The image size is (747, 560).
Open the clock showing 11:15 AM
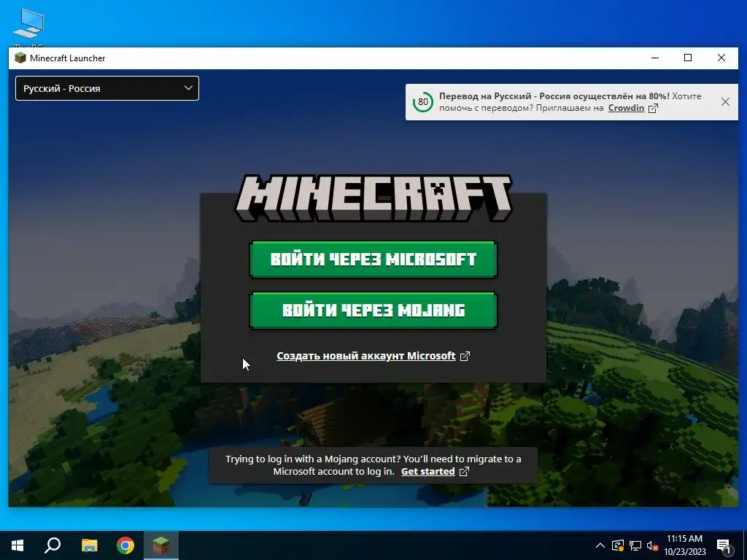tap(684, 545)
